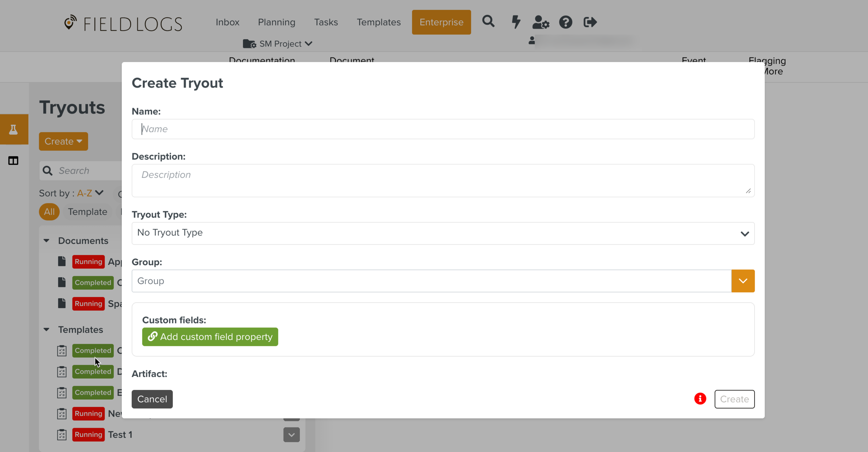Open the lightning bolt quick actions icon
The width and height of the screenshot is (868, 452).
[x=516, y=22]
